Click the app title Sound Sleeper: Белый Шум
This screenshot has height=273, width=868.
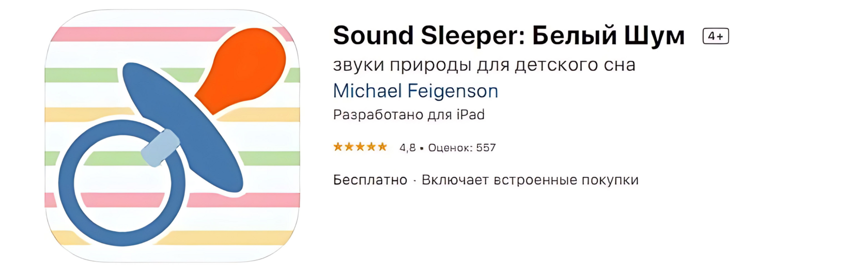tap(509, 36)
